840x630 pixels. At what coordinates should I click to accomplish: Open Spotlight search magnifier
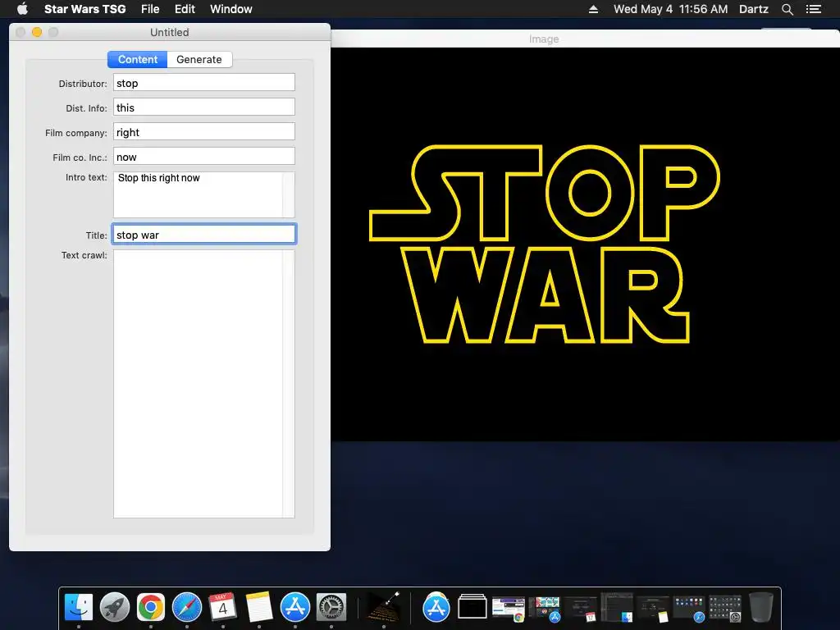point(787,9)
